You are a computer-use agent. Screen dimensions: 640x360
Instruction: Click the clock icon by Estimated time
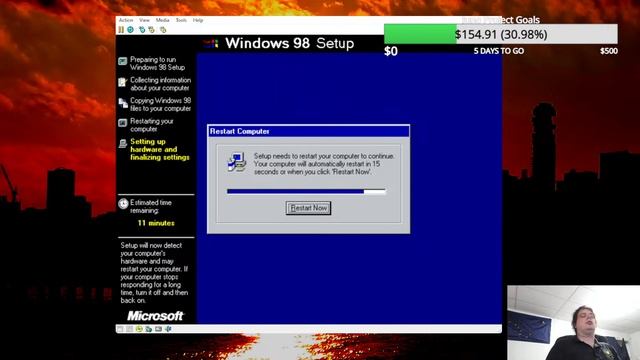pos(123,203)
